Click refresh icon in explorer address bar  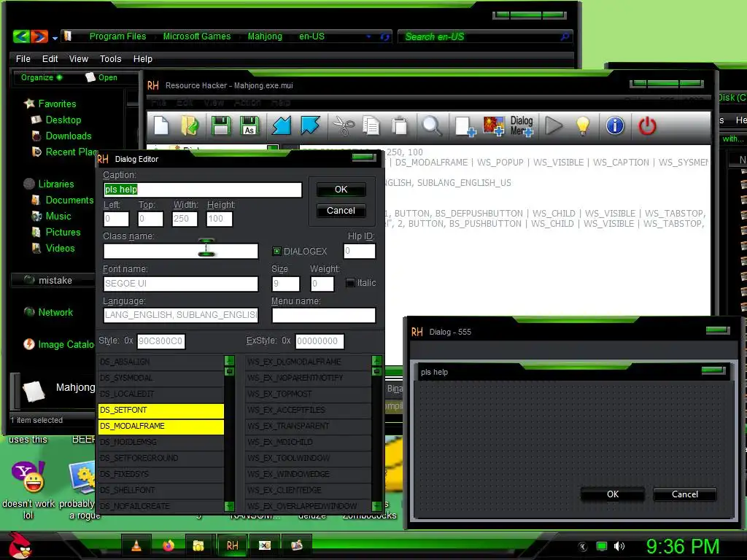[385, 36]
